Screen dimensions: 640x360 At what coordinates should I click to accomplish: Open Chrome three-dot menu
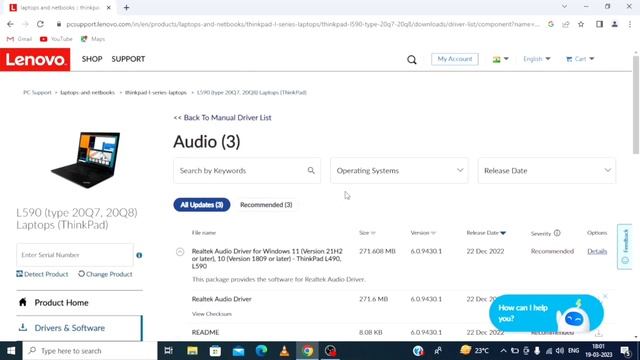630,24
